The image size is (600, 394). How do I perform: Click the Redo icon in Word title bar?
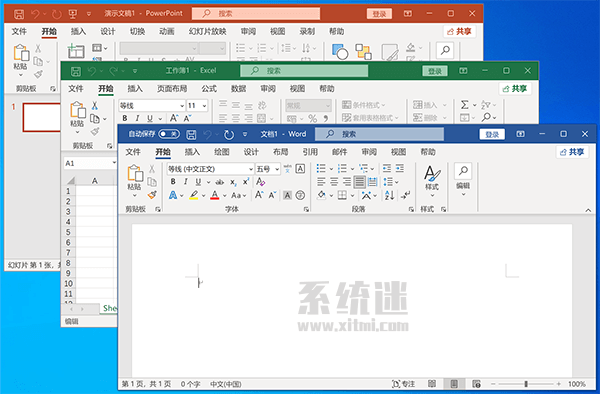click(x=229, y=134)
